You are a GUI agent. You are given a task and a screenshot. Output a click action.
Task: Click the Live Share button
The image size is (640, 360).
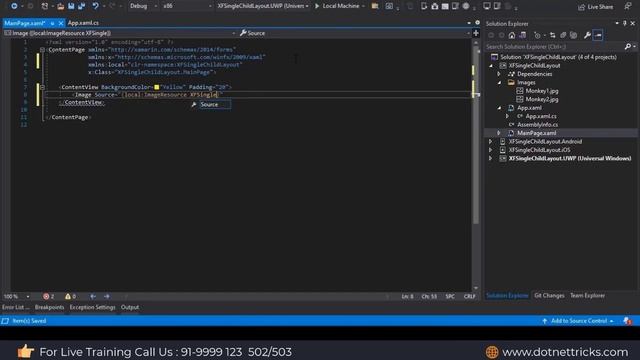pos(596,7)
